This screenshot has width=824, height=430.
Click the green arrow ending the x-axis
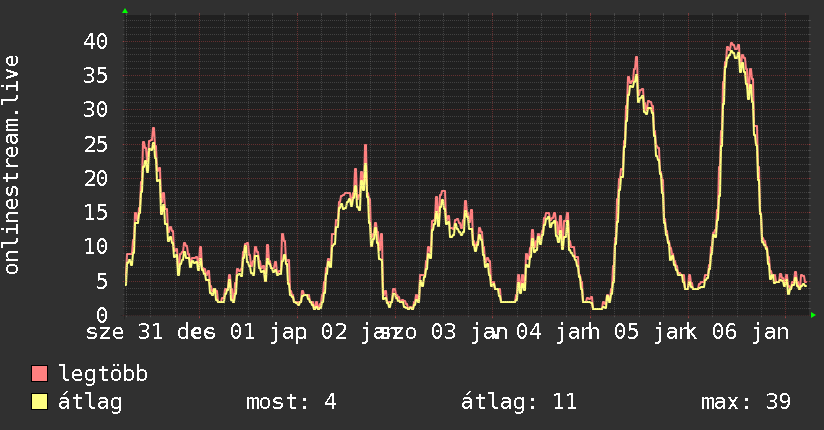(813, 315)
